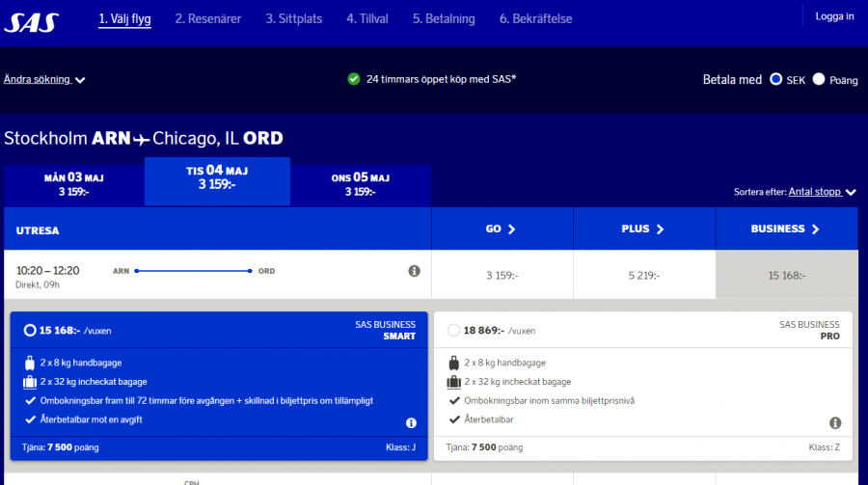The width and height of the screenshot is (868, 485).
Task: Click the Logga in link
Action: [834, 16]
